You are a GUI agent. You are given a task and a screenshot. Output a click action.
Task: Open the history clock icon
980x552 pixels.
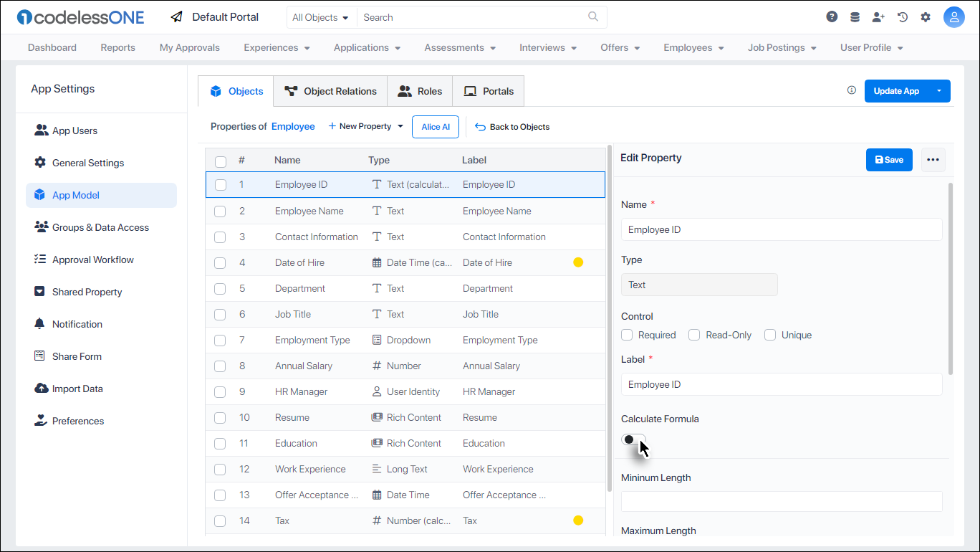click(903, 16)
